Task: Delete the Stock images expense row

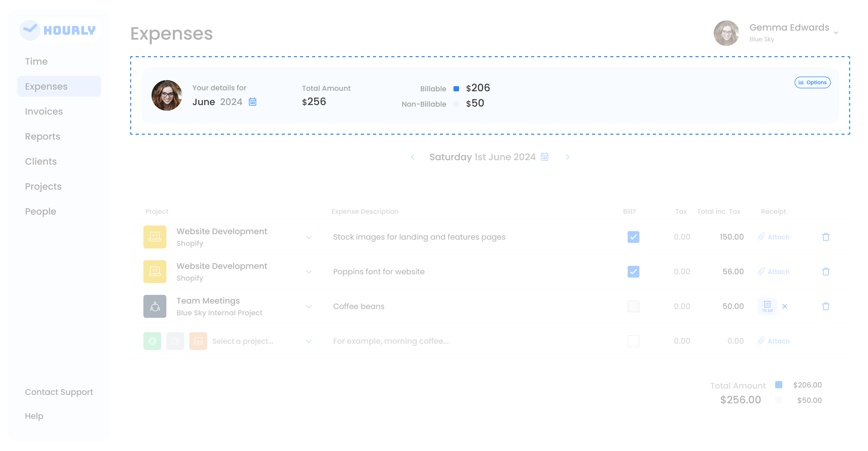Action: 825,237
